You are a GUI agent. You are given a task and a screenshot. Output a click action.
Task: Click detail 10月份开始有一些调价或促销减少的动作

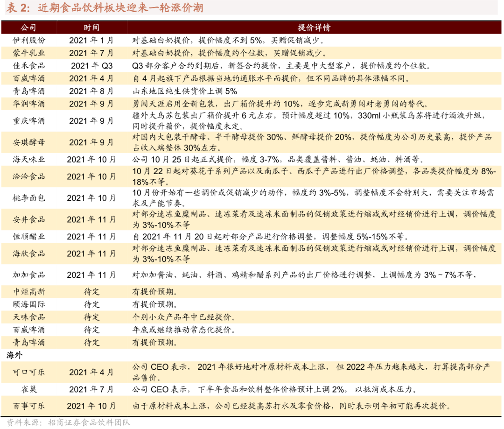click(208, 193)
